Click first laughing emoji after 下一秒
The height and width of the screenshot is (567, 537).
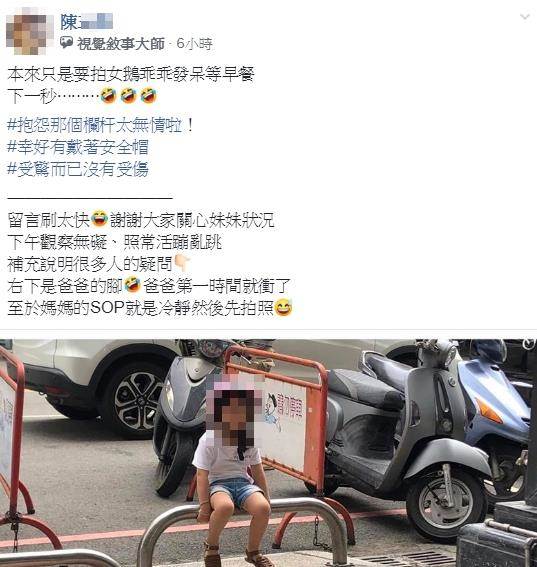[108, 95]
